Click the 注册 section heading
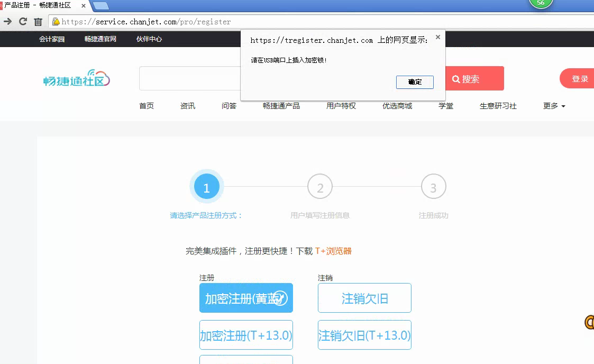The height and width of the screenshot is (364, 594). coord(207,278)
